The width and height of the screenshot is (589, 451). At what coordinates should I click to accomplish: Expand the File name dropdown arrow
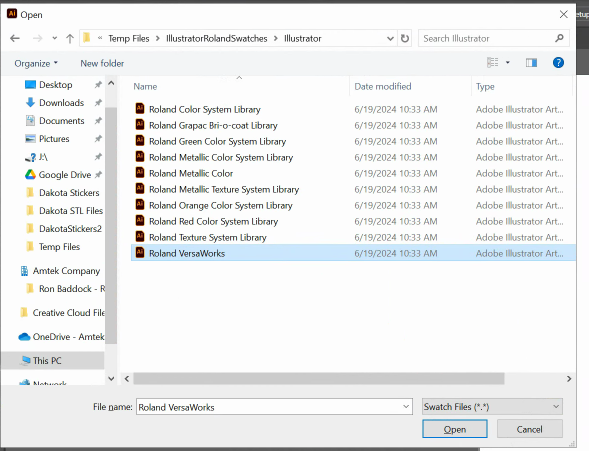406,407
